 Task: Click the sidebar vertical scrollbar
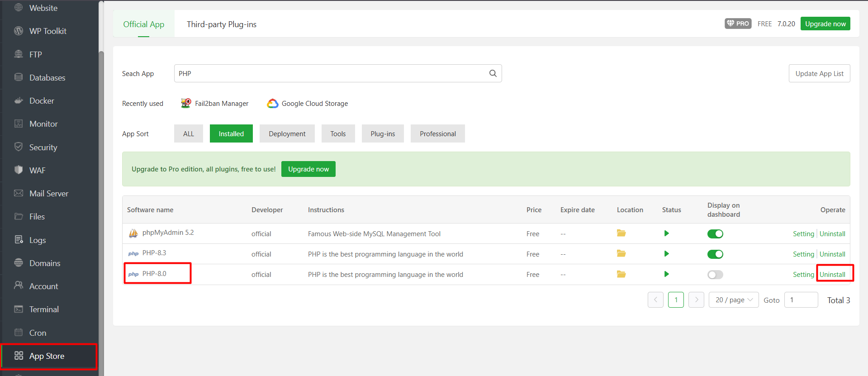pos(101,213)
